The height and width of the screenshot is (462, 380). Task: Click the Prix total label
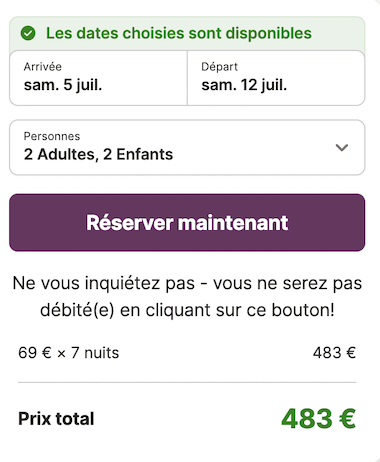point(56,419)
